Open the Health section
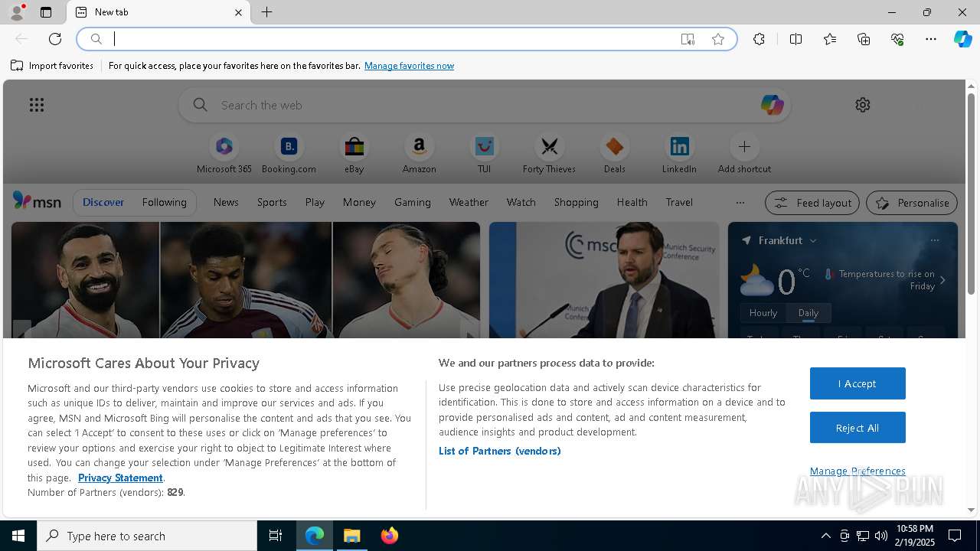The image size is (980, 551). tap(632, 202)
